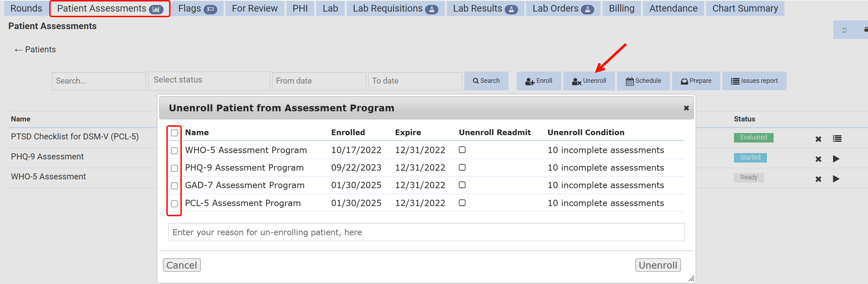Image resolution: width=868 pixels, height=284 pixels.
Task: Click the X icon on the PTSD Checklist row
Action: (818, 139)
